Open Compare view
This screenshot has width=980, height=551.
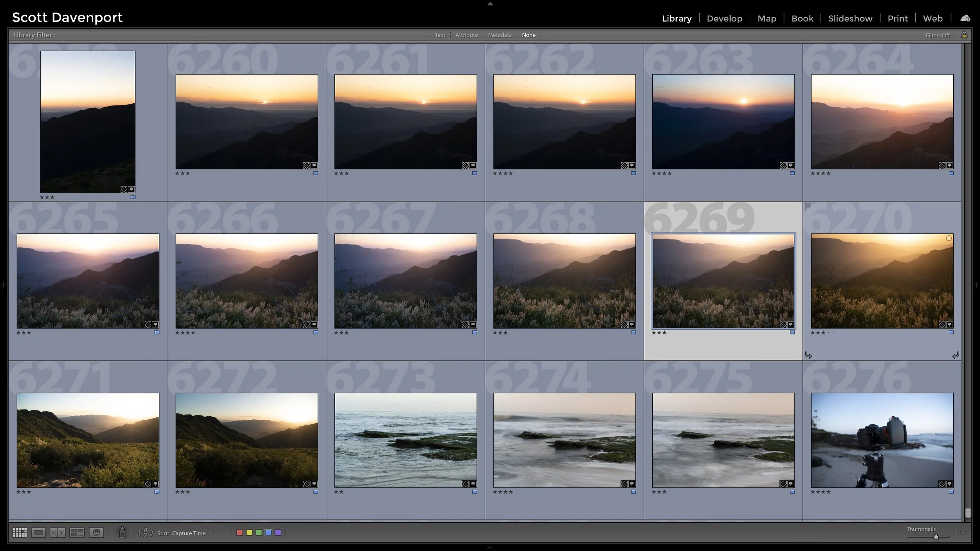[x=57, y=532]
